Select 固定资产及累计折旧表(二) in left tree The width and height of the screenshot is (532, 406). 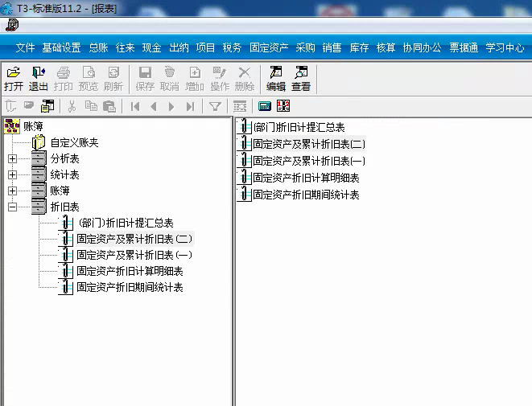pyautogui.click(x=134, y=239)
